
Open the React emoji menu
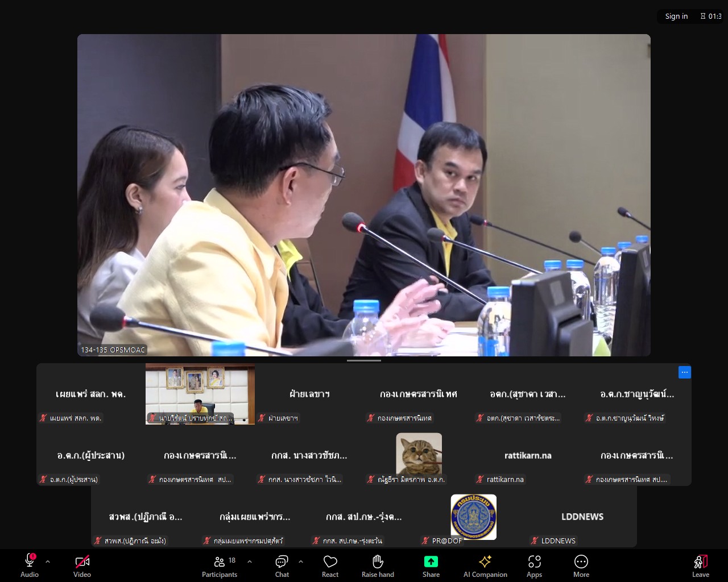click(x=330, y=566)
